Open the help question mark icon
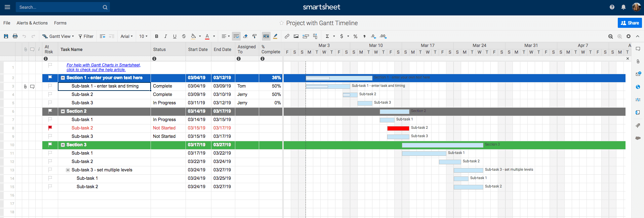 click(x=612, y=7)
